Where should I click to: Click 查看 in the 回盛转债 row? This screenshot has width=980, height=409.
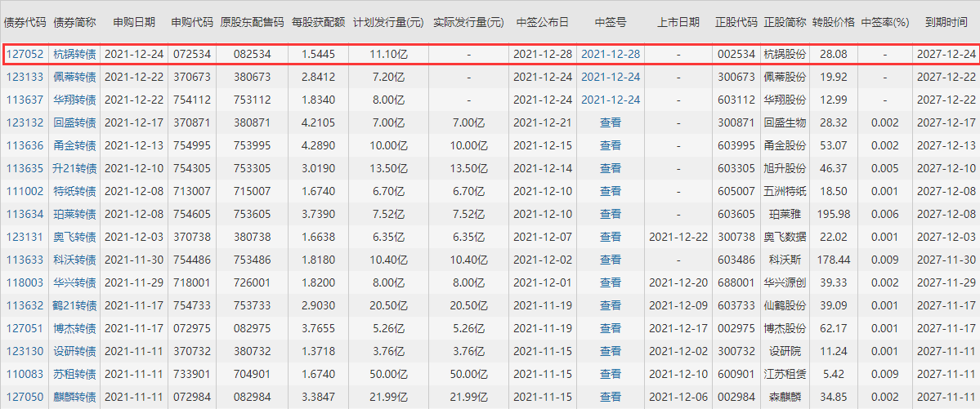610,122
